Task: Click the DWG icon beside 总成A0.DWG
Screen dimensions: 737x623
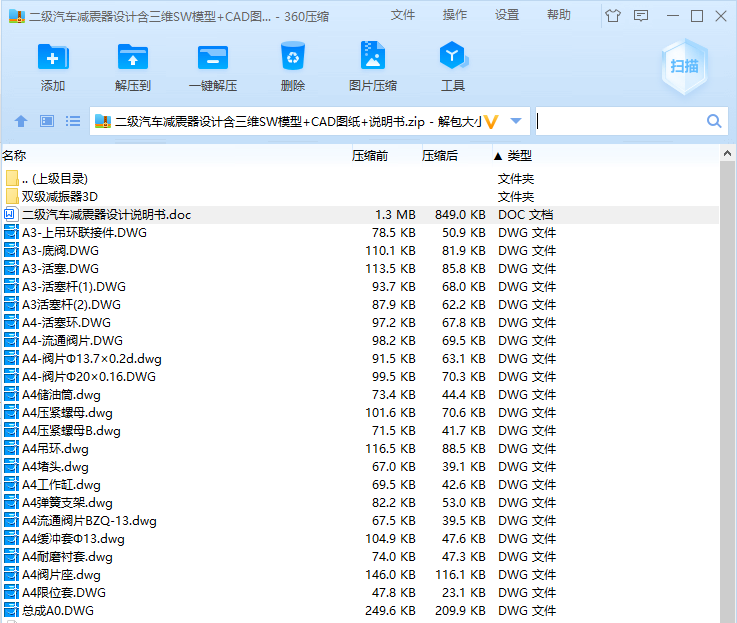Action: point(11,611)
